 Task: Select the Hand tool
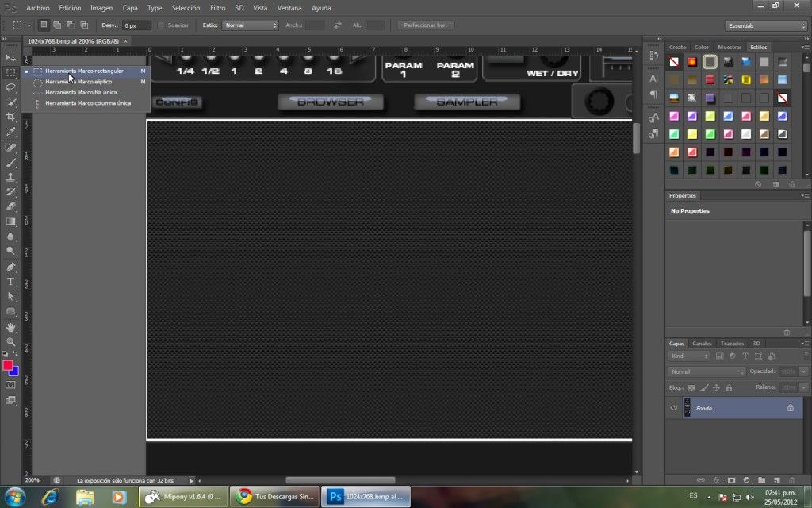click(x=10, y=328)
